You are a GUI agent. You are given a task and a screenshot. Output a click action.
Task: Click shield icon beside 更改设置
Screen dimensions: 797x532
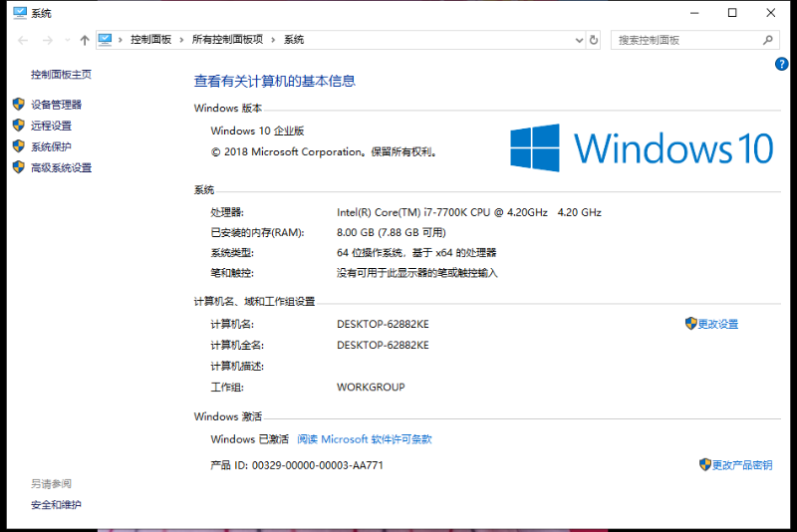(690, 323)
